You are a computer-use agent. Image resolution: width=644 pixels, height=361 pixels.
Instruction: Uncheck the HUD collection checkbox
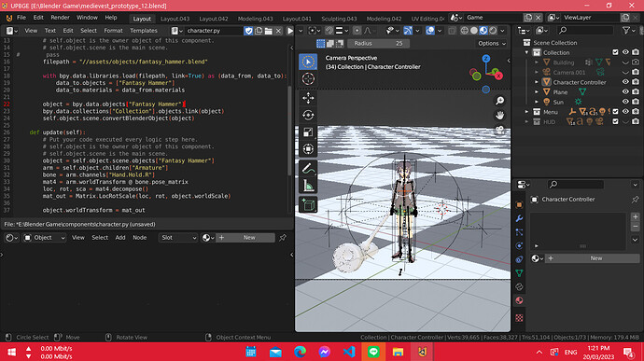click(615, 121)
